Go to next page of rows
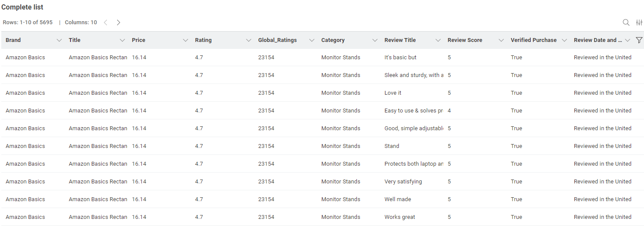Image resolution: width=644 pixels, height=231 pixels. (x=119, y=22)
